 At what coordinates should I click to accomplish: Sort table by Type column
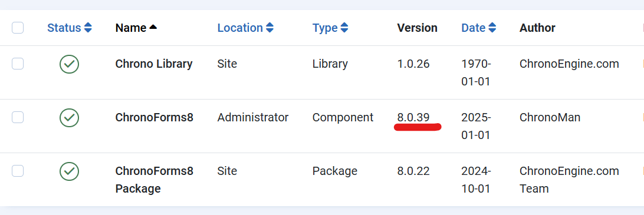point(325,28)
